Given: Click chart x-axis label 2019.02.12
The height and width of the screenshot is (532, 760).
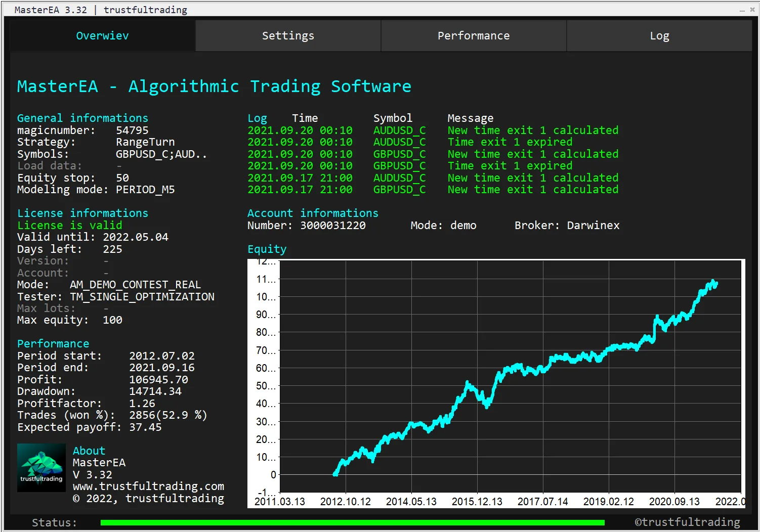Looking at the screenshot, I should tap(608, 502).
